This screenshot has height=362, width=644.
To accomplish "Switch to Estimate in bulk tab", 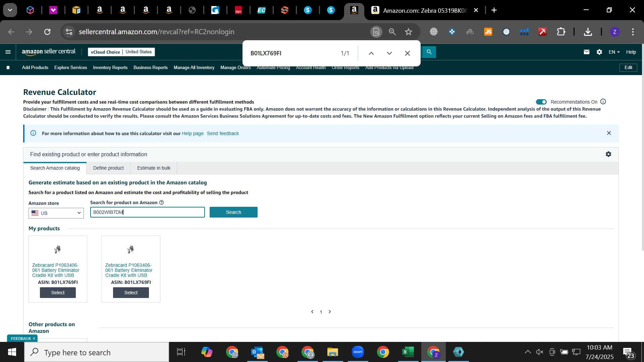I will point(154,168).
